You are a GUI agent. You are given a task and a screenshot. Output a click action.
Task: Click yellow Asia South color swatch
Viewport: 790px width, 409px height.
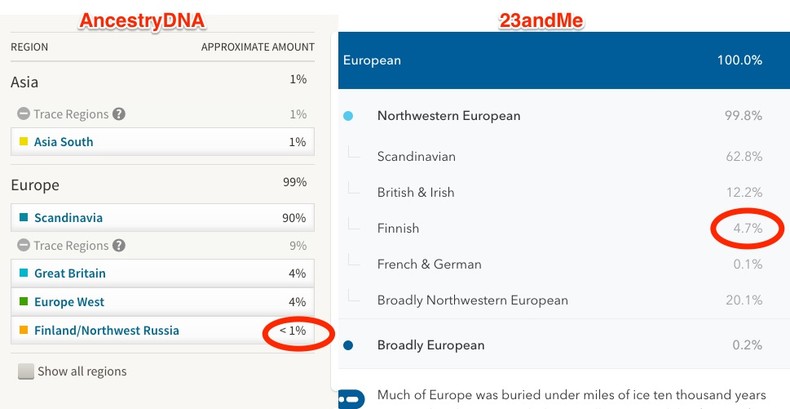[23, 142]
